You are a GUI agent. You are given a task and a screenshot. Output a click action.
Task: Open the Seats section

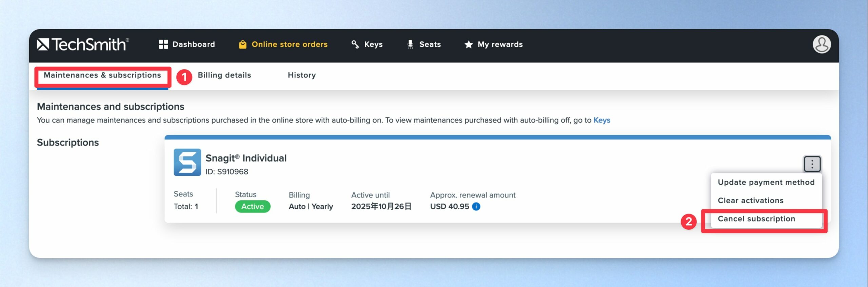pos(423,44)
